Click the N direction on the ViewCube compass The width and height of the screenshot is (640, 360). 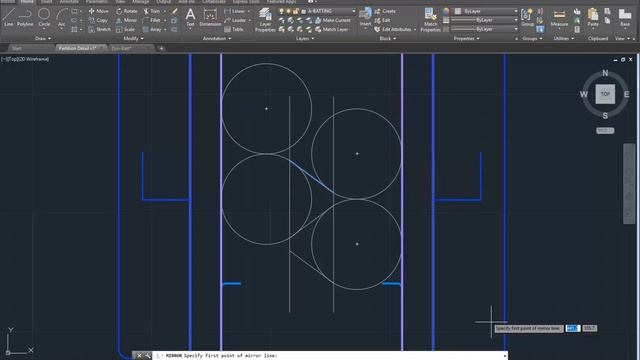[x=605, y=73]
